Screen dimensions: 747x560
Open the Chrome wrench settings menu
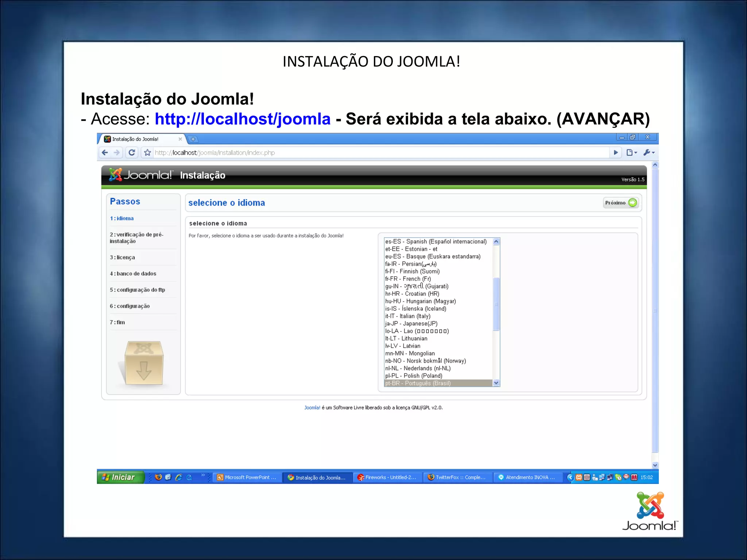click(x=649, y=153)
